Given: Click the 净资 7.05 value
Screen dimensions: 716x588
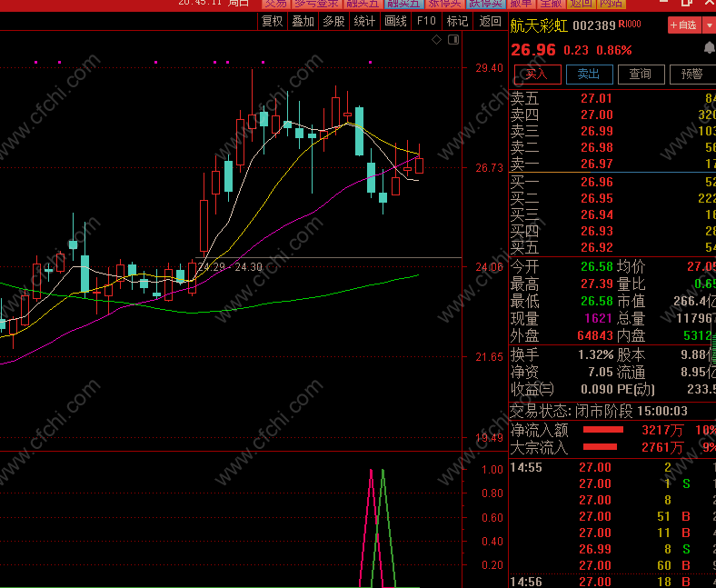Looking at the screenshot, I should (601, 373).
